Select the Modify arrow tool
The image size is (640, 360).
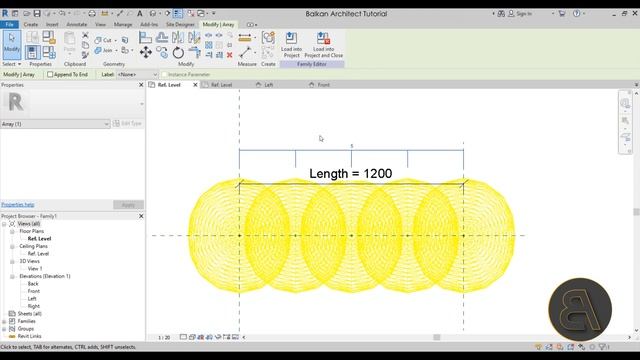[x=12, y=44]
